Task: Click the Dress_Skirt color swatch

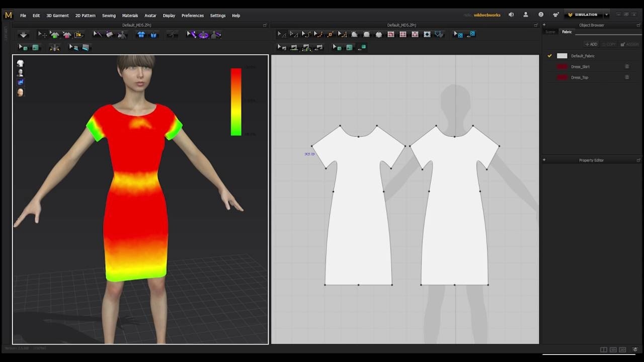Action: (561, 66)
